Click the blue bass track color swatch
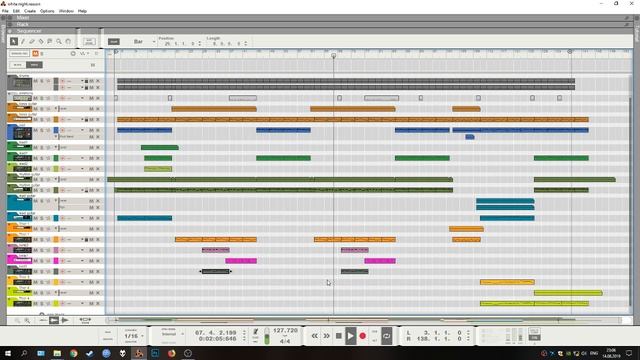Image resolution: width=640 pixels, height=360 pixels. pos(56,130)
